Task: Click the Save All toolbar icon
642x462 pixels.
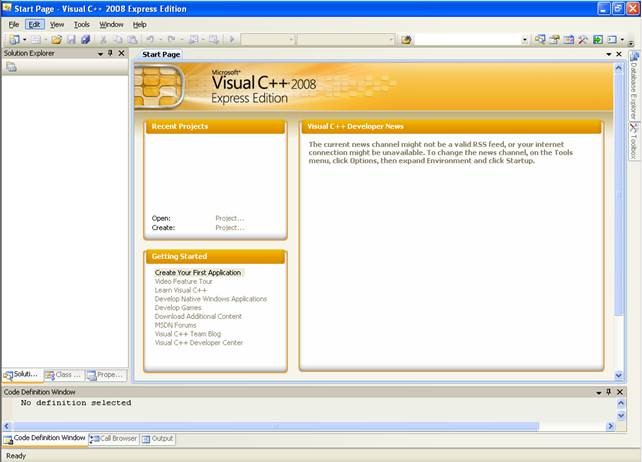Action: 86,40
